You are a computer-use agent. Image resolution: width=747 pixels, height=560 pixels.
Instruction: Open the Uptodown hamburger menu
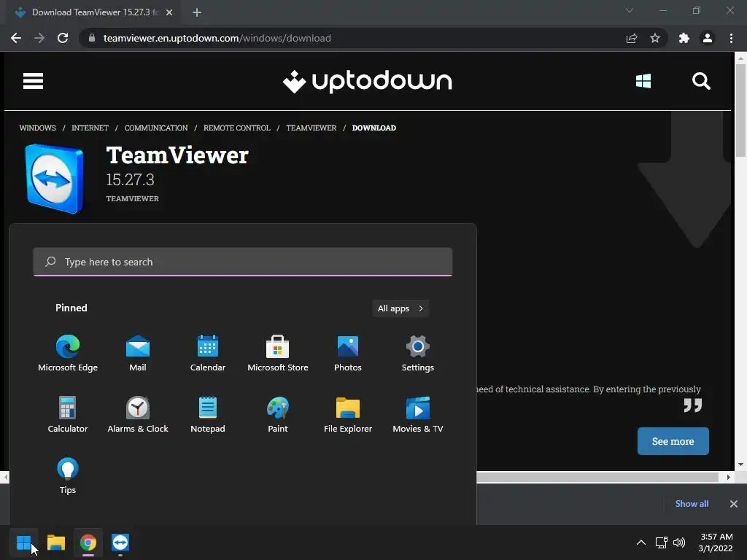tap(34, 81)
